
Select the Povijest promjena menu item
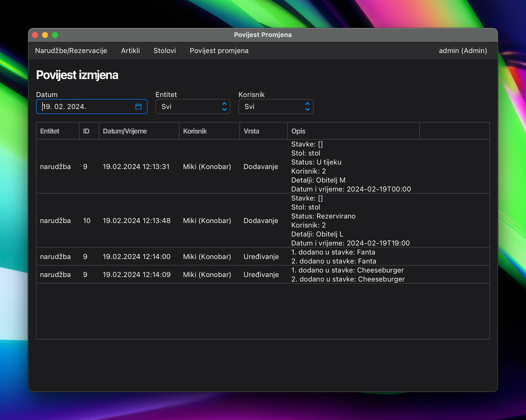(x=219, y=51)
